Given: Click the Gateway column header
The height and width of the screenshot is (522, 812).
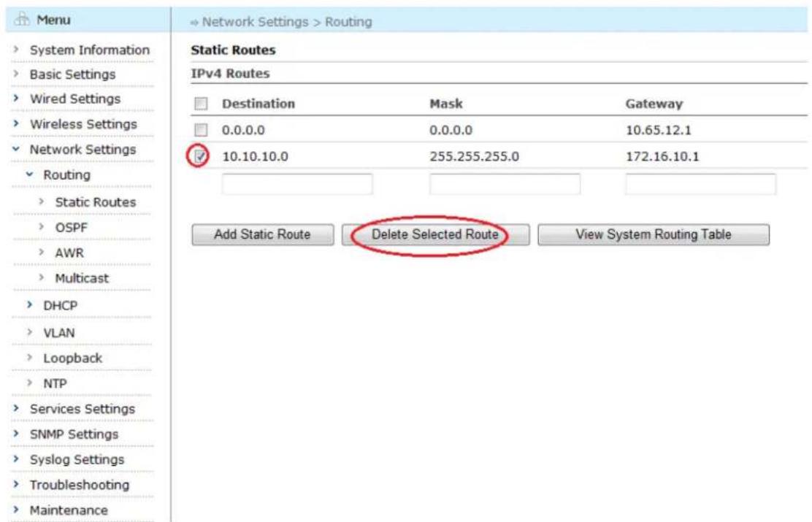Looking at the screenshot, I should pyautogui.click(x=654, y=104).
